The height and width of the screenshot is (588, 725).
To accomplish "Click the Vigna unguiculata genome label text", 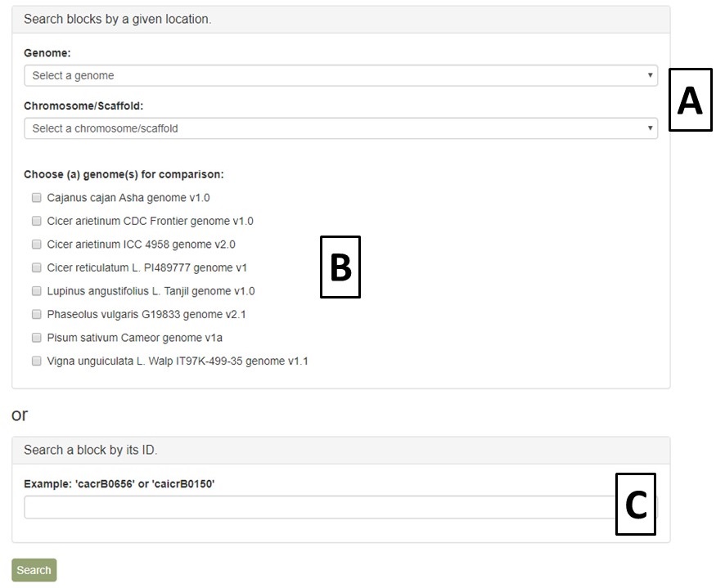I will click(x=178, y=361).
